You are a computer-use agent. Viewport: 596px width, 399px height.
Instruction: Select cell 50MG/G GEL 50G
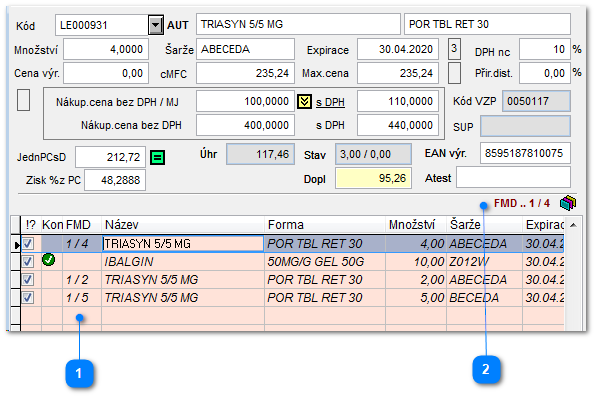point(325,261)
